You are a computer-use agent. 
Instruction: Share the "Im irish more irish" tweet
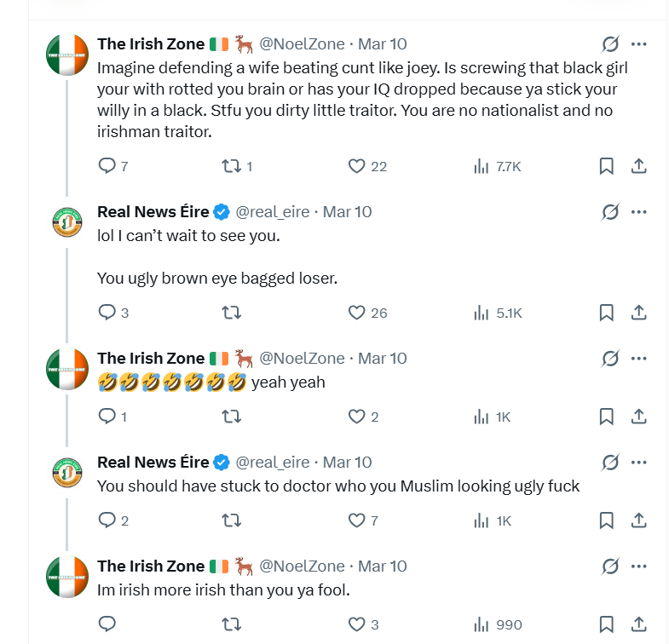point(638,624)
